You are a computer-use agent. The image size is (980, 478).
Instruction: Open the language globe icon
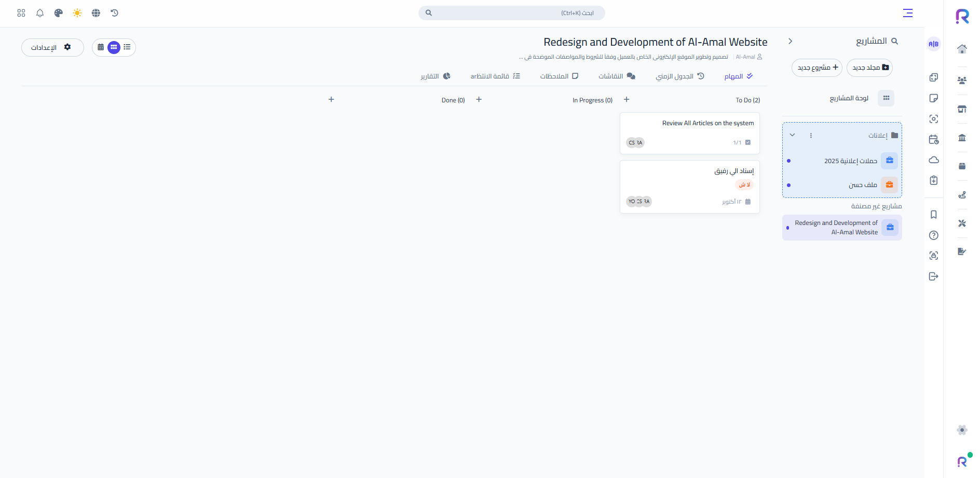[x=96, y=13]
